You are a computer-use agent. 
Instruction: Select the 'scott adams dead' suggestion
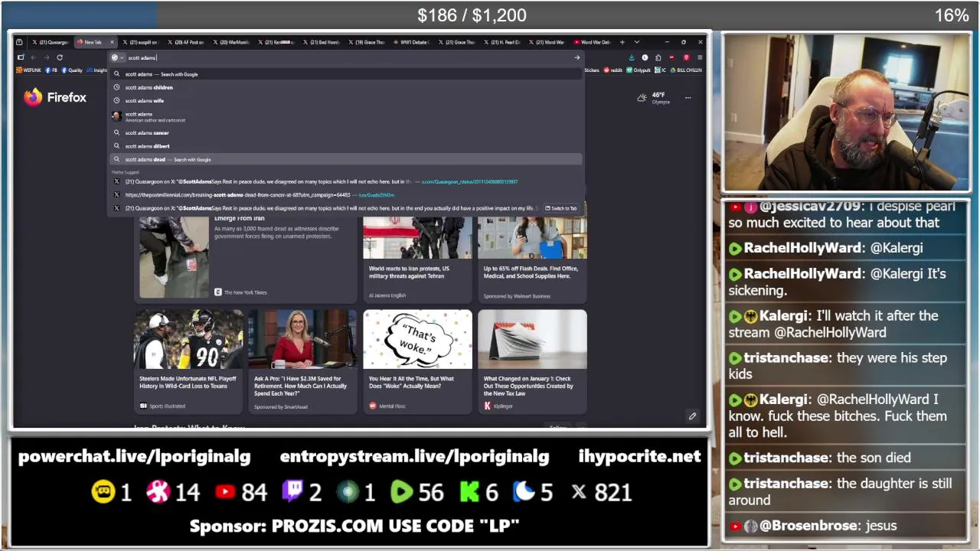point(347,159)
